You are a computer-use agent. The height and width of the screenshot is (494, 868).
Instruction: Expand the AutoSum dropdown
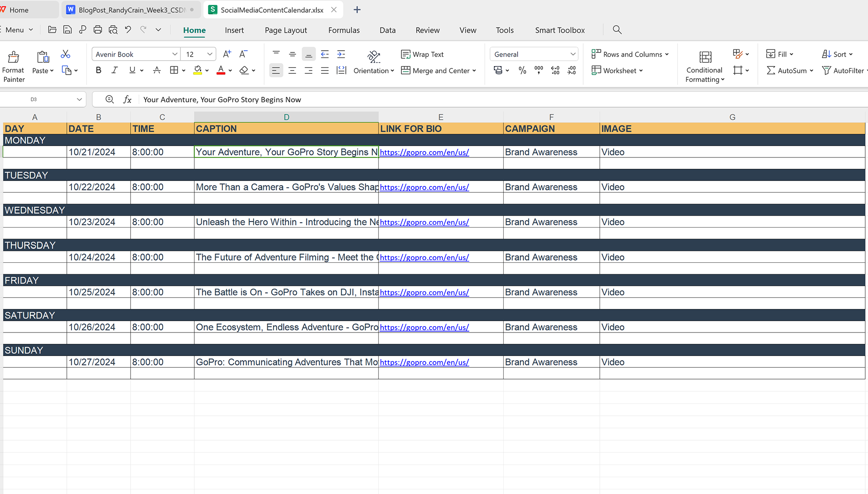click(x=811, y=71)
